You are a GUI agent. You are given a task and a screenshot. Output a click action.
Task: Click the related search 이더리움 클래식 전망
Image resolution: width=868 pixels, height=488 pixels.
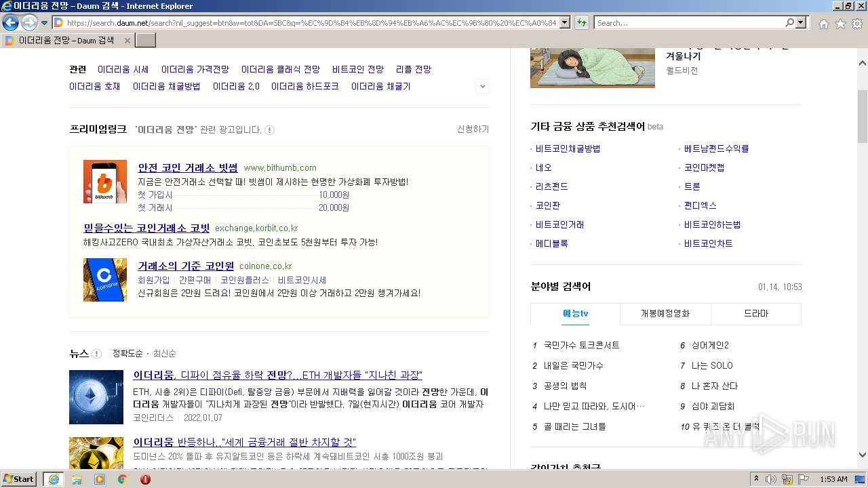pos(281,69)
